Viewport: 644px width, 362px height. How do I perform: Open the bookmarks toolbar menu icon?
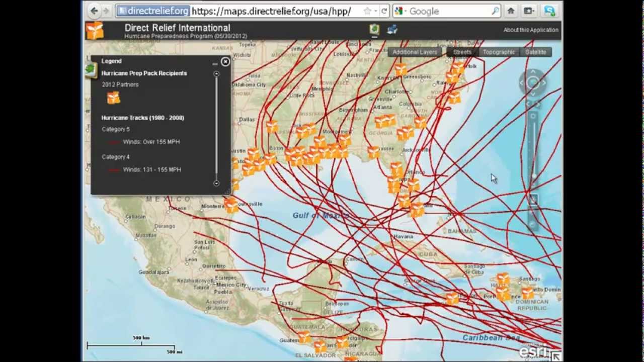[529, 11]
